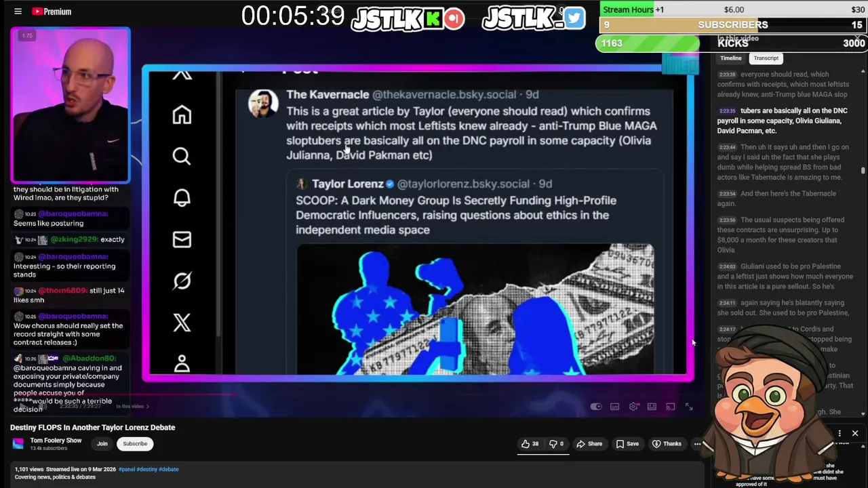The image size is (868, 488).
Task: Click the Bluesky notifications bell in the video
Action: (182, 198)
